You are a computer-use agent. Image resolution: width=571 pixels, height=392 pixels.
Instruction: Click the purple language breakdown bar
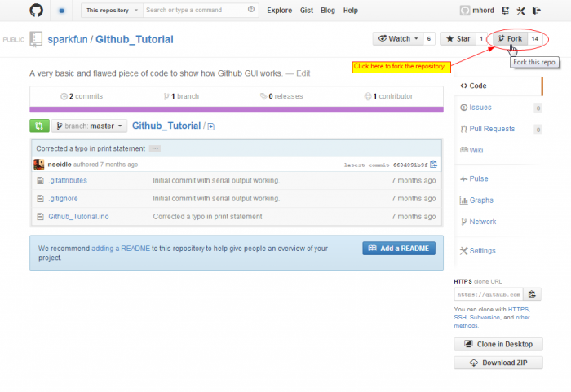tap(237, 109)
